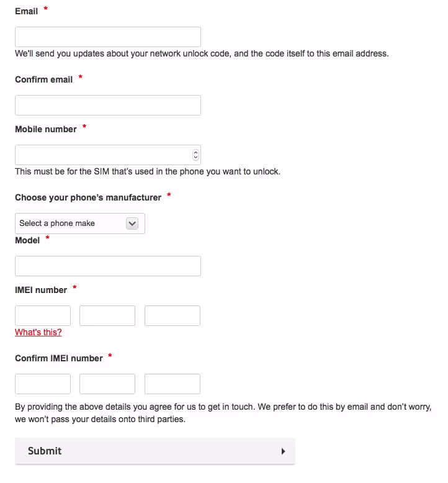Click the Confirm email text box
448x483 pixels.
(x=108, y=105)
